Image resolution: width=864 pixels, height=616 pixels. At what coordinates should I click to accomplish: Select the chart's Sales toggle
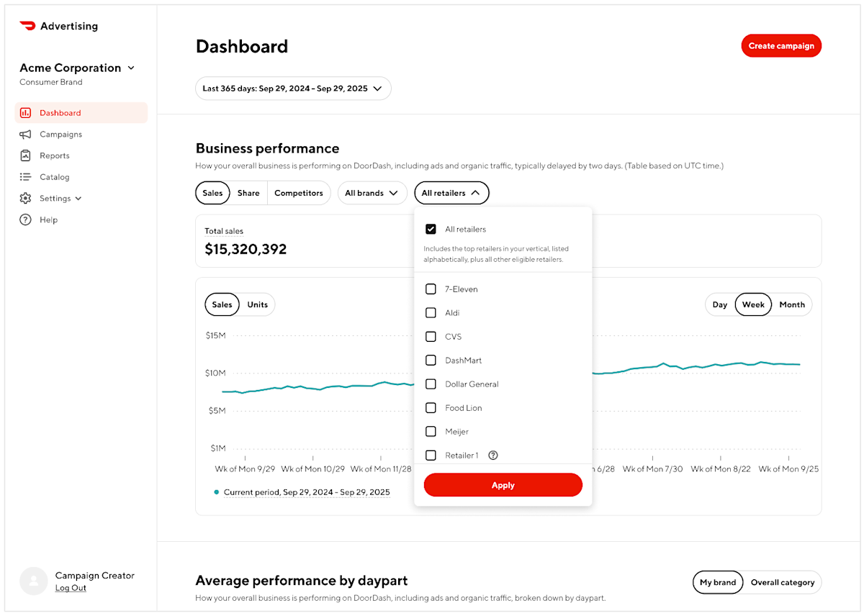point(222,304)
